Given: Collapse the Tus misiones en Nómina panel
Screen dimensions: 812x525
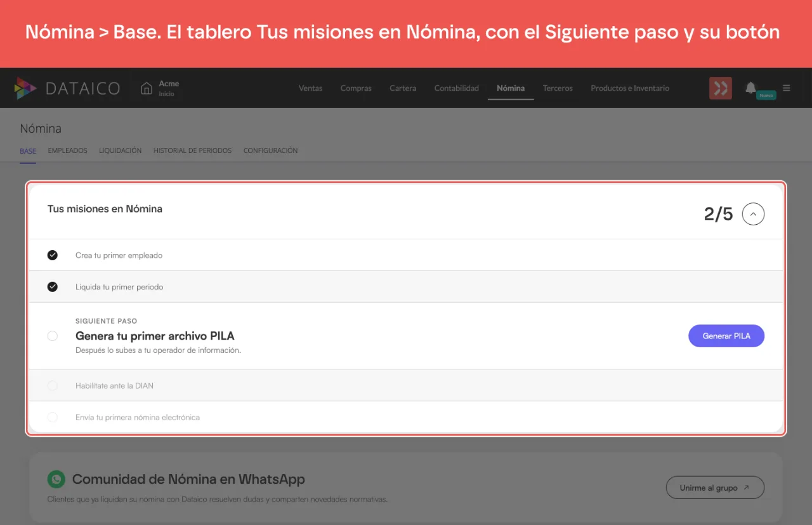Looking at the screenshot, I should click(x=753, y=214).
